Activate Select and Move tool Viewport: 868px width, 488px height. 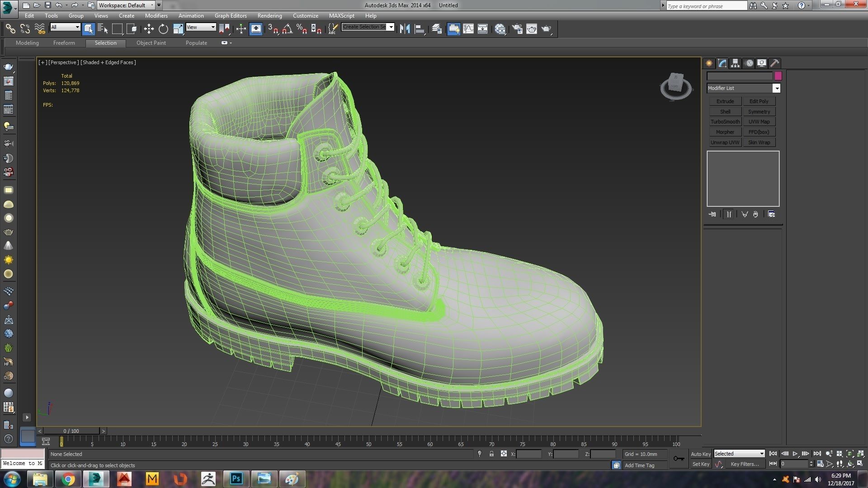tap(149, 29)
